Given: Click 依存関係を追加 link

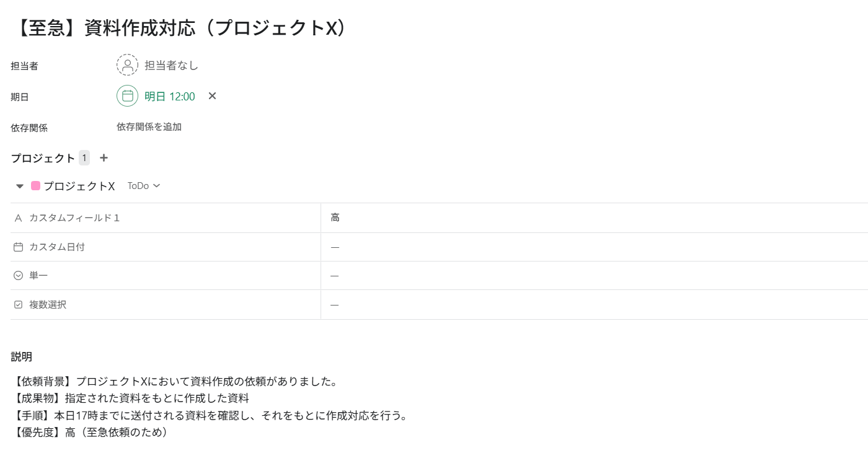Looking at the screenshot, I should coord(149,127).
